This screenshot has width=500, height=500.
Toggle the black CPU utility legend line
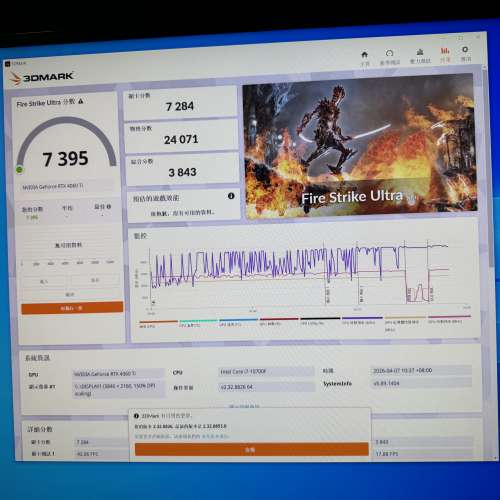tap(321, 319)
